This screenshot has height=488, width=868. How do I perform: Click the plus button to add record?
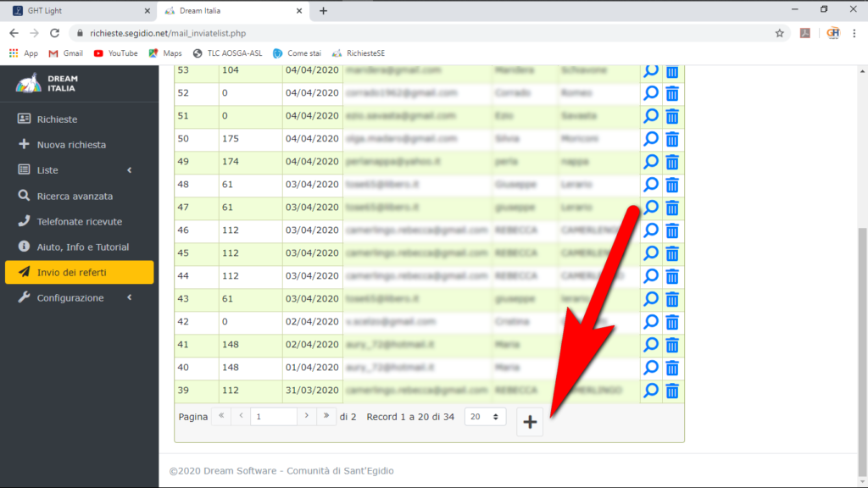click(x=530, y=422)
